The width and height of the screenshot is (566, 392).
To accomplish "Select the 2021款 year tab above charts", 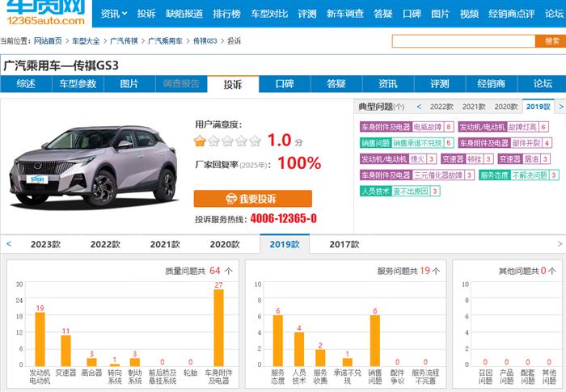I will (165, 244).
